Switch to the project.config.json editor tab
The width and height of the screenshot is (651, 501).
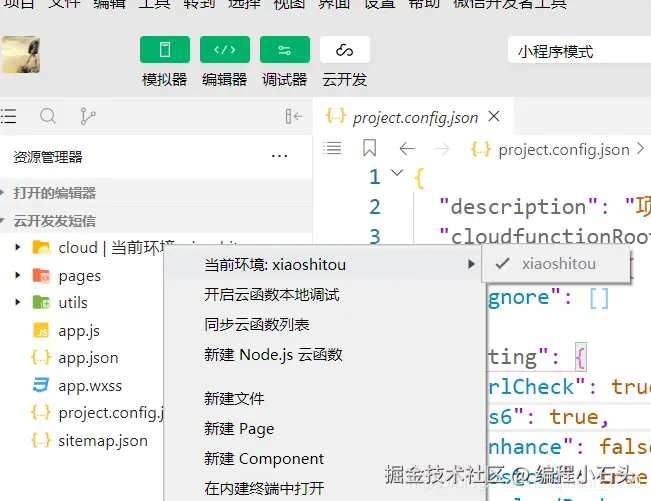coord(415,117)
